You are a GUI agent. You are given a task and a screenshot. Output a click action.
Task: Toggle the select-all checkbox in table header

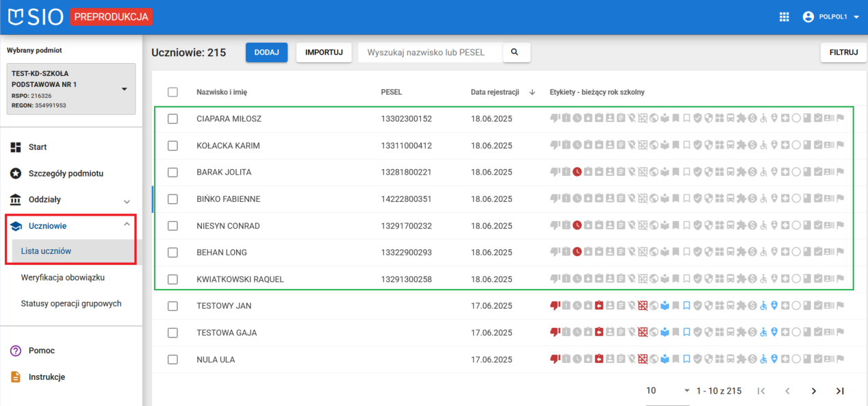[173, 92]
